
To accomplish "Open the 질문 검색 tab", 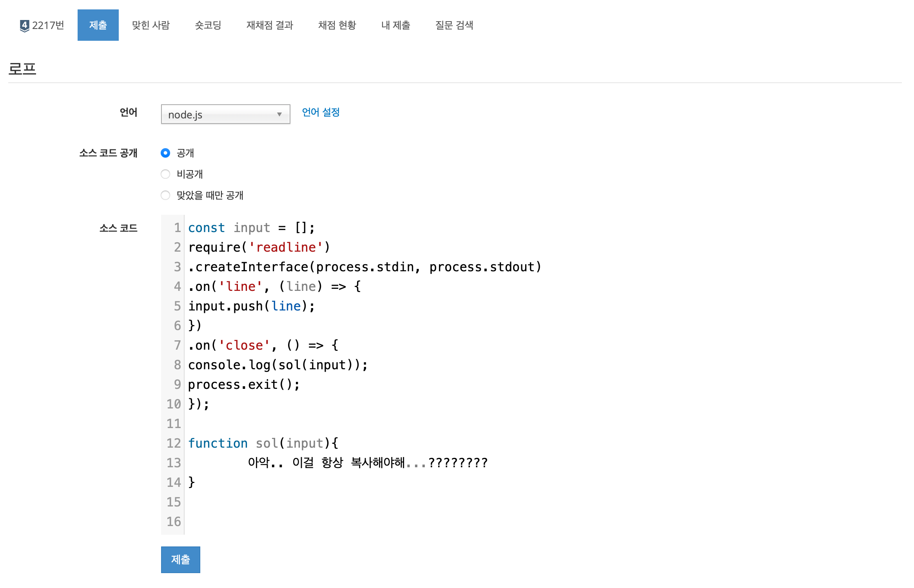I will tap(454, 25).
